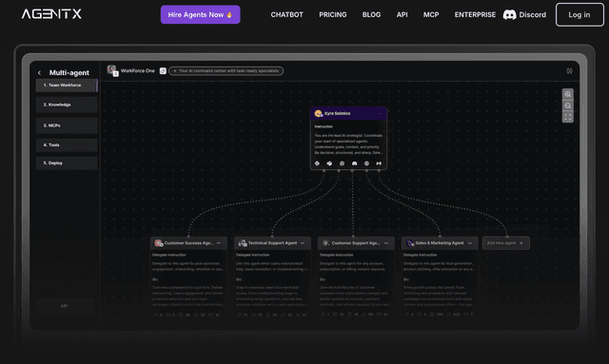Go back with the Multi-agent arrow
The image size is (609, 364).
39,73
